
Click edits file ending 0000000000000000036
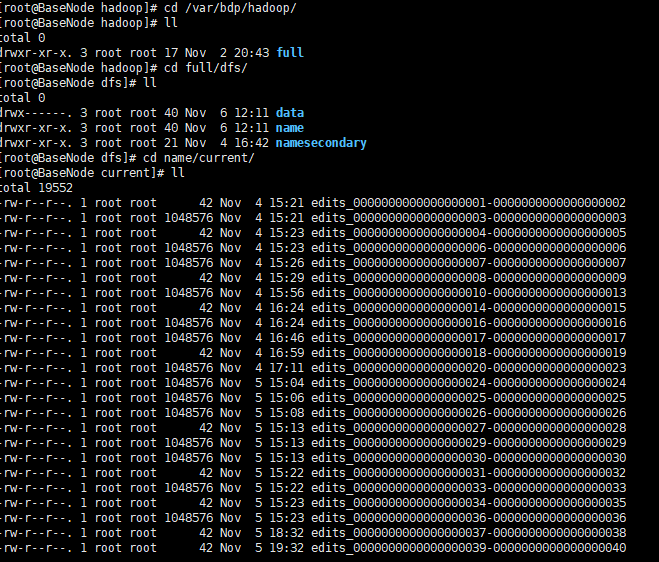469,517
